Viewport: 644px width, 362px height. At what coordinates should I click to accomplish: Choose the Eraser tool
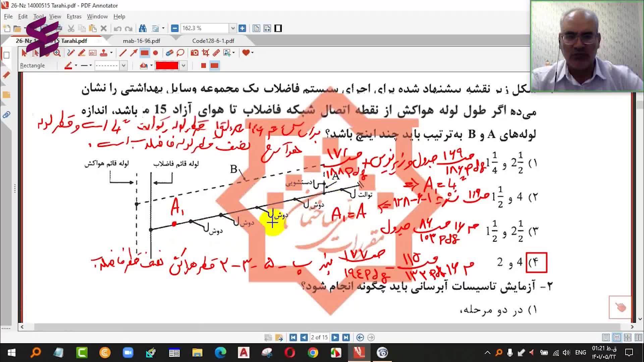click(x=169, y=53)
